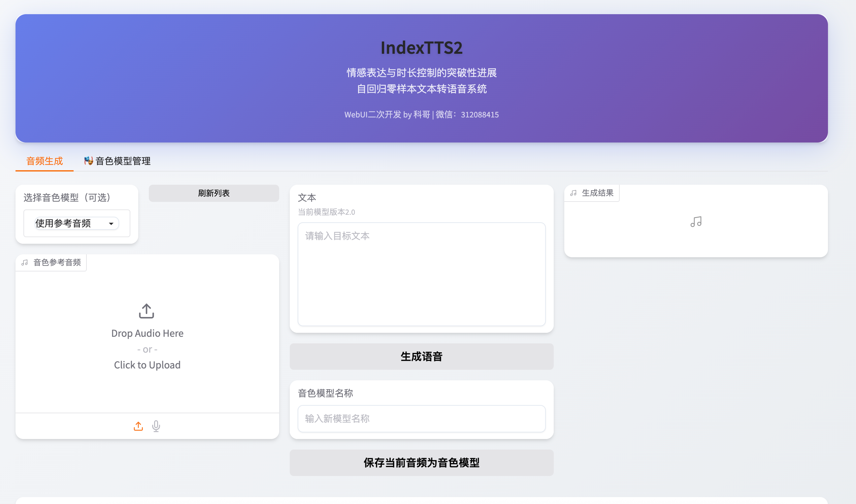
Task: Click the 生成语音 button to generate speech
Action: coord(421,356)
